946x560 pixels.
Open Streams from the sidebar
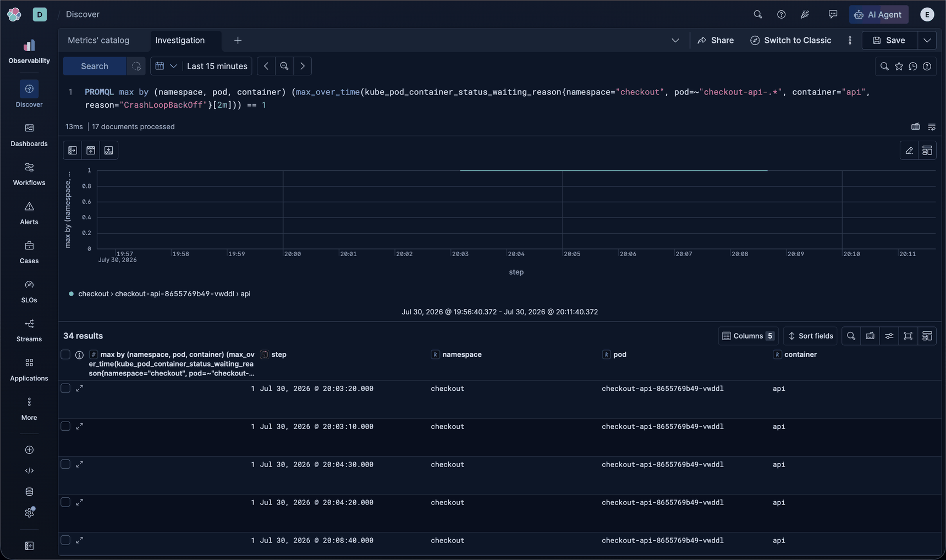coord(29,330)
